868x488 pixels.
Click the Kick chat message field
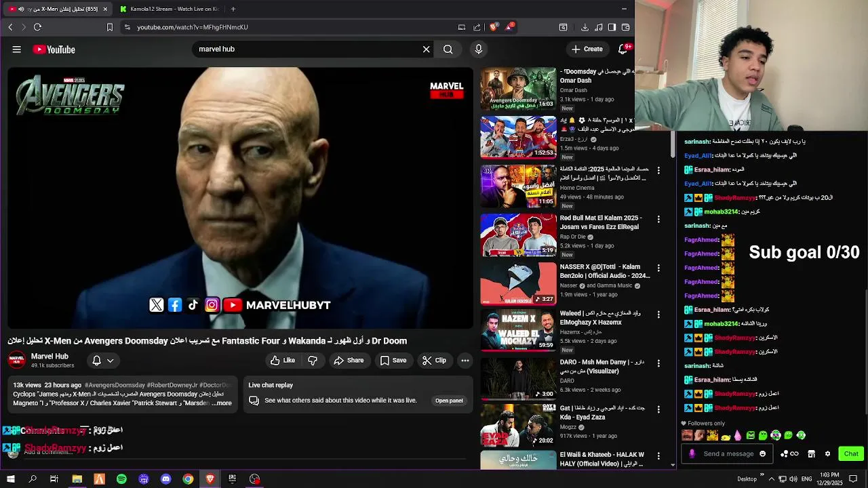pos(728,454)
